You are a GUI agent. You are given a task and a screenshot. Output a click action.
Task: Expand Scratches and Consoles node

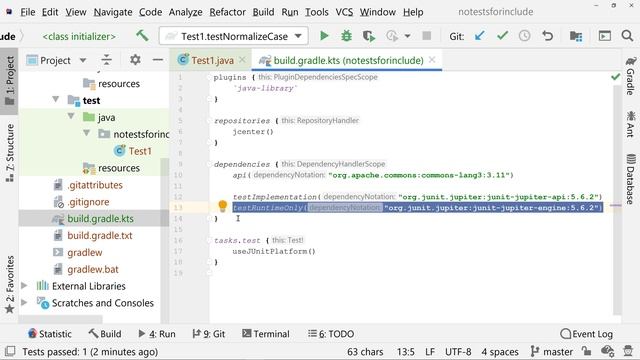(24, 302)
